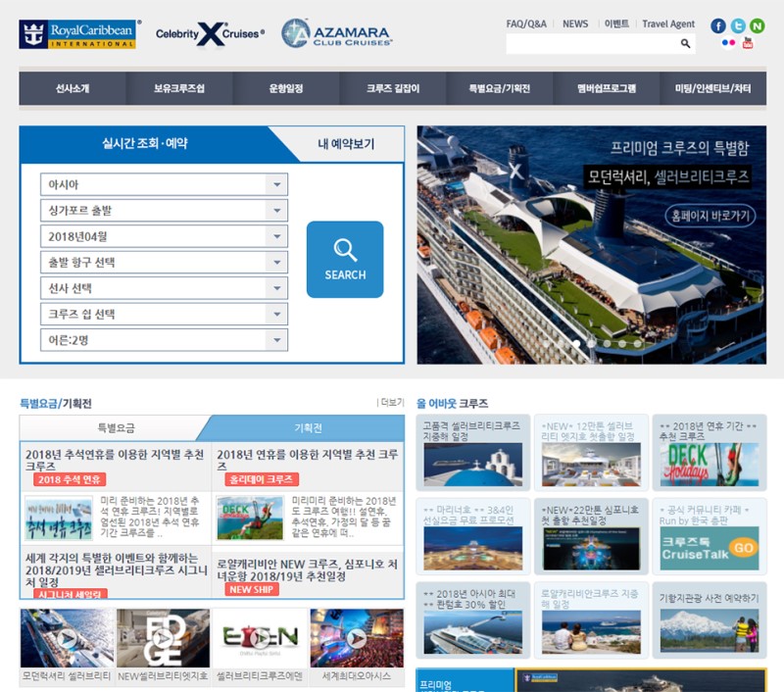Open the 미팅/인센티브/차터 menu
The width and height of the screenshot is (784, 692).
[x=713, y=88]
